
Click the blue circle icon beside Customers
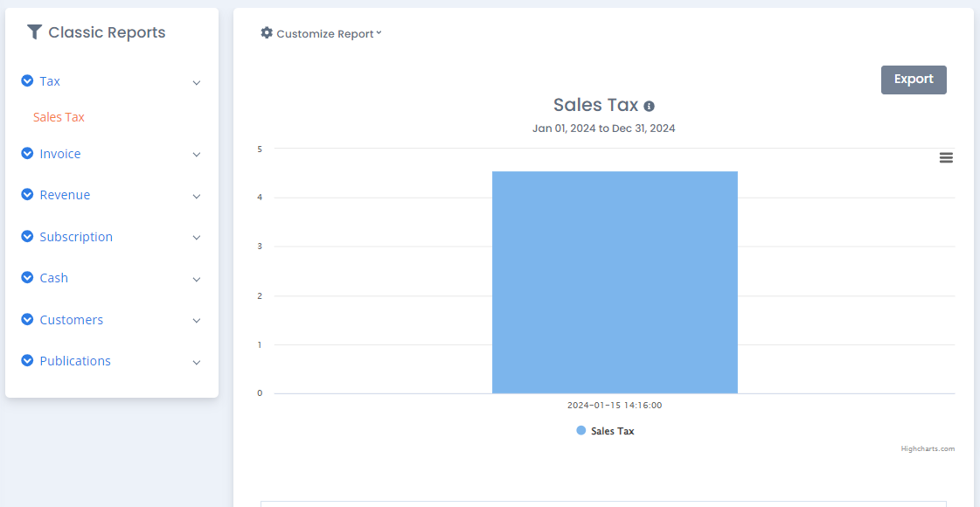tap(27, 319)
